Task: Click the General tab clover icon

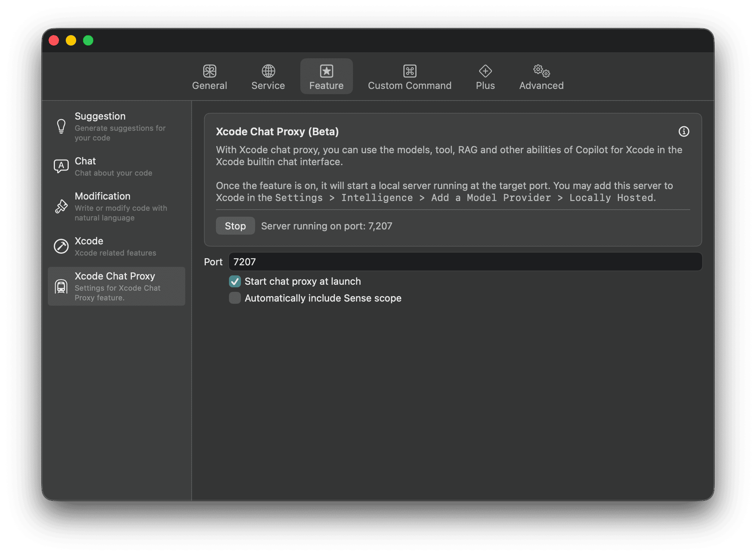Action: [x=210, y=71]
